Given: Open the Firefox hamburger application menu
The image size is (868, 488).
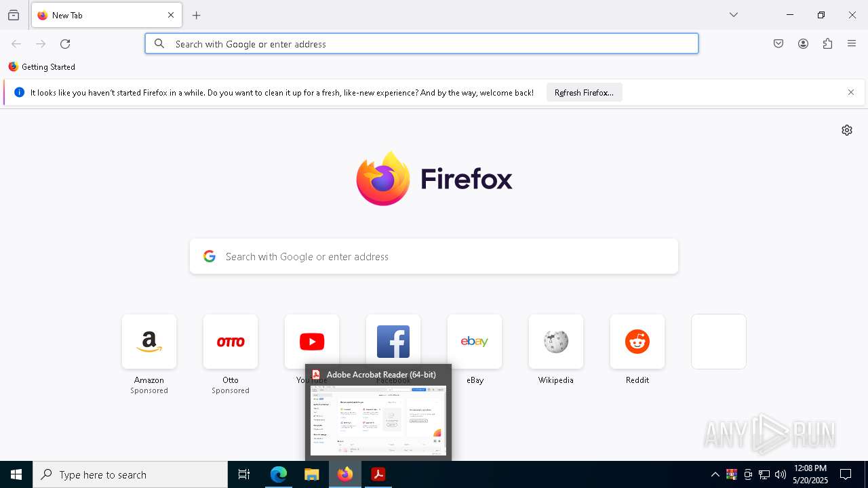Looking at the screenshot, I should point(852,43).
